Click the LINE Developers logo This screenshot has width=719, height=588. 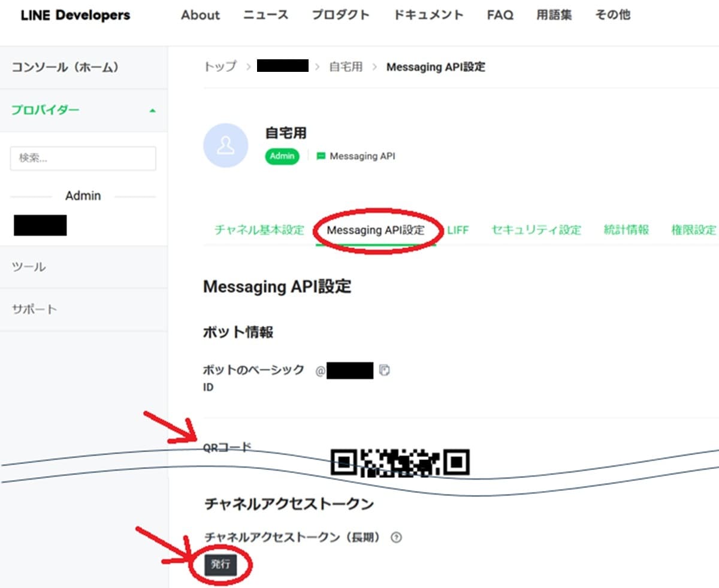(x=75, y=16)
